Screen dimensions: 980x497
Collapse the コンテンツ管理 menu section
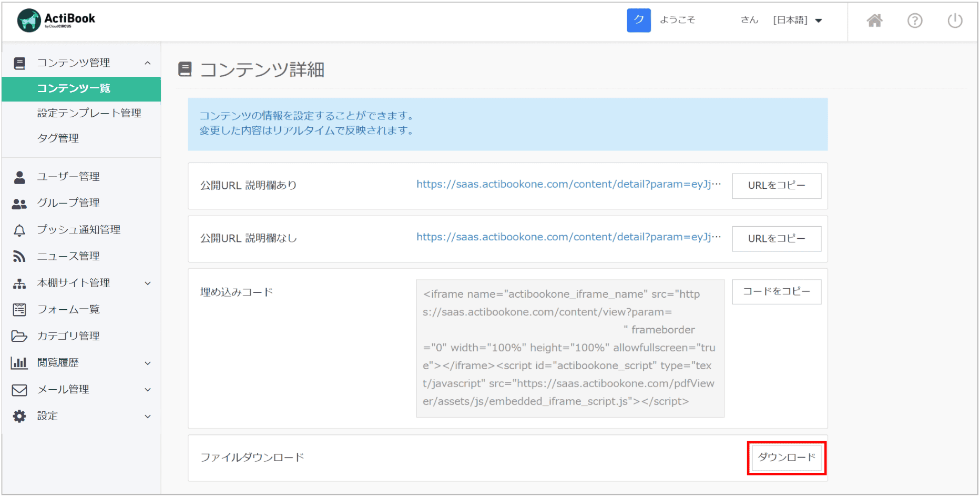[148, 63]
